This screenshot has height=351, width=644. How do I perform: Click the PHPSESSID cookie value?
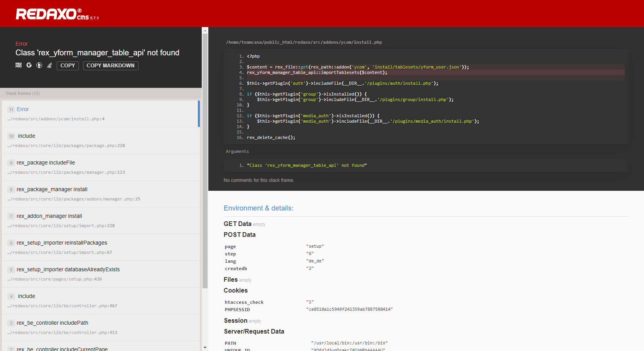click(x=349, y=309)
